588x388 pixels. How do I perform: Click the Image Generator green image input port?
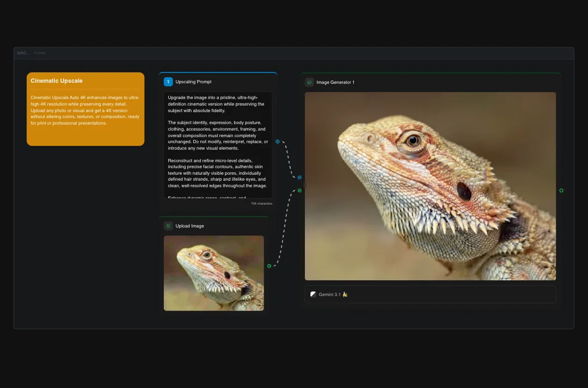pyautogui.click(x=299, y=190)
